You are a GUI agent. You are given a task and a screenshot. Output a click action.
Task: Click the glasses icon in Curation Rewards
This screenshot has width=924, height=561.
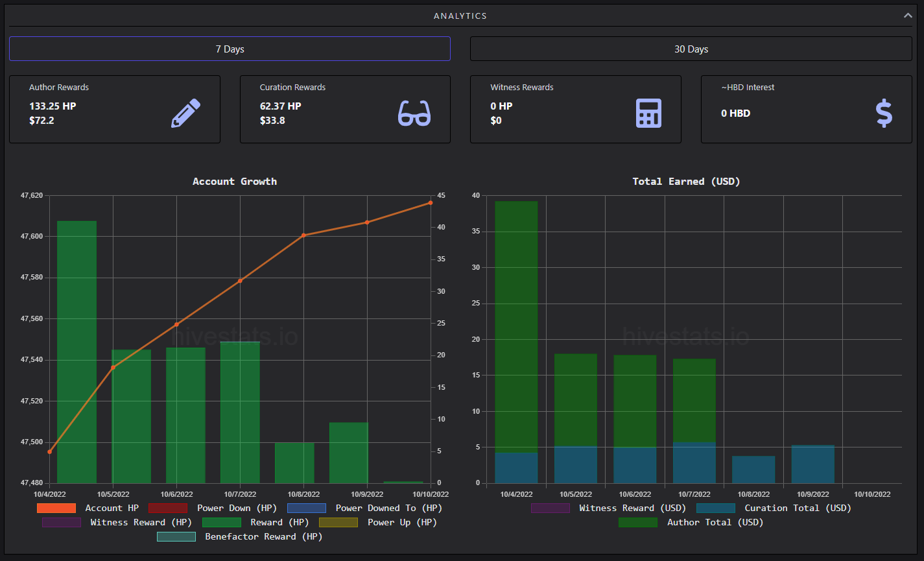pos(414,113)
